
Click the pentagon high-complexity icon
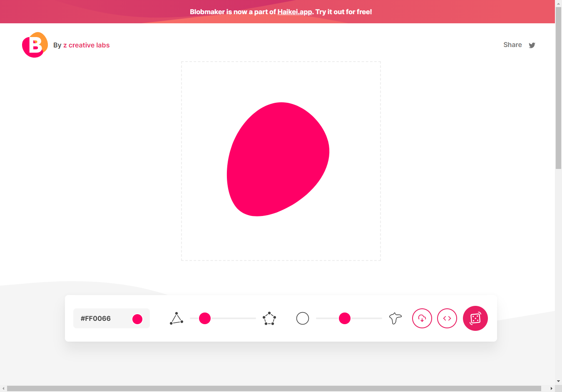269,318
